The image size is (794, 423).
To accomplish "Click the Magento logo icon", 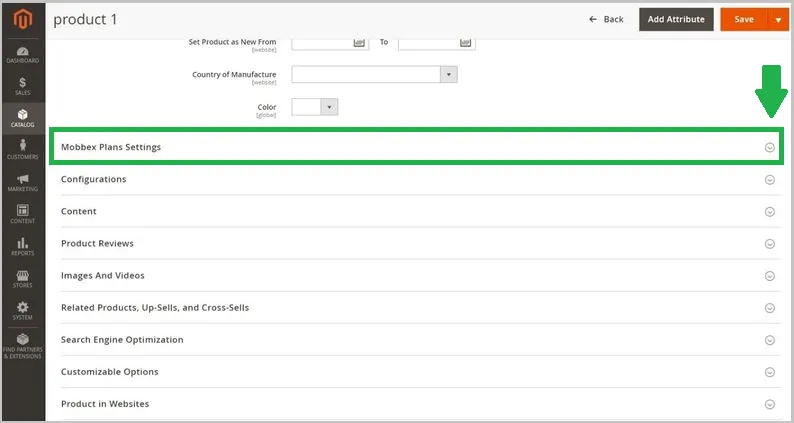I will [x=23, y=20].
